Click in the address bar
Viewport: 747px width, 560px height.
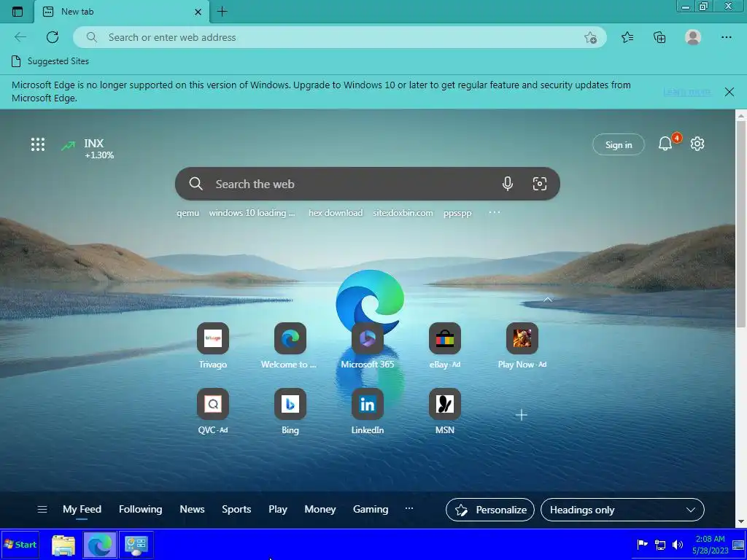pyautogui.click(x=339, y=37)
